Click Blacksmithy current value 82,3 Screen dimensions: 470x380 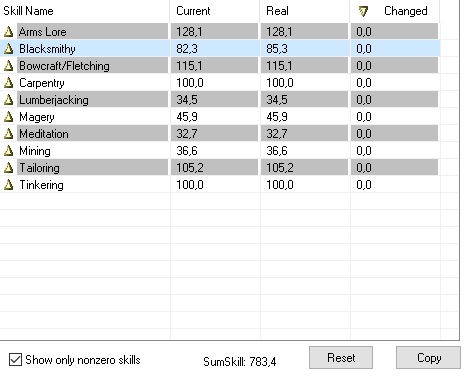coord(187,49)
